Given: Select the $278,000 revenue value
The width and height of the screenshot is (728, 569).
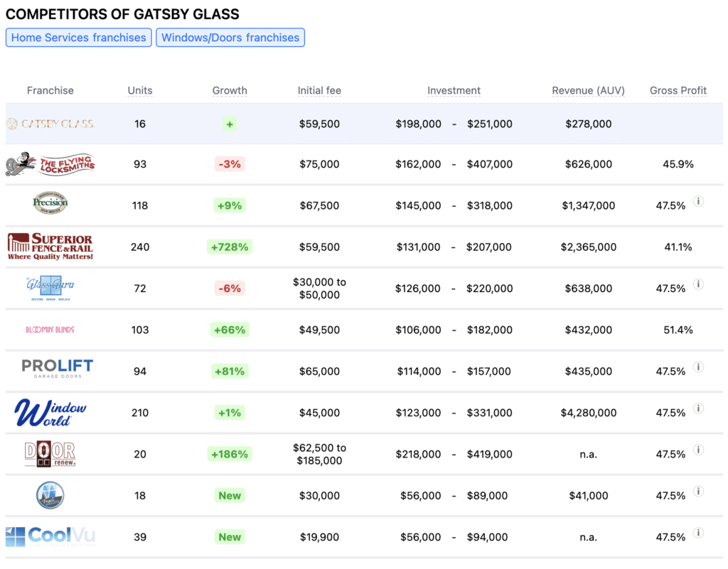Looking at the screenshot, I should point(588,124).
